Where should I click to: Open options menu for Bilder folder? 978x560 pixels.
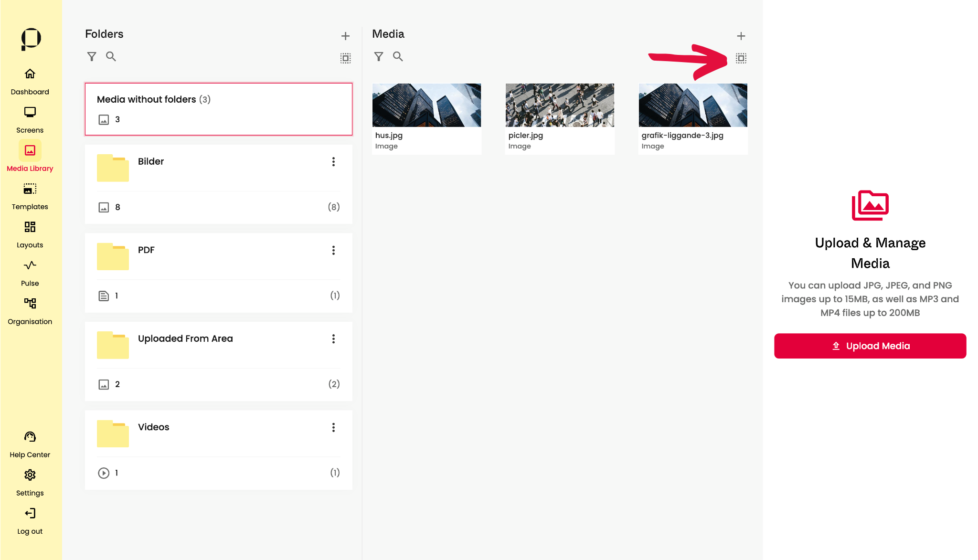[x=333, y=162]
